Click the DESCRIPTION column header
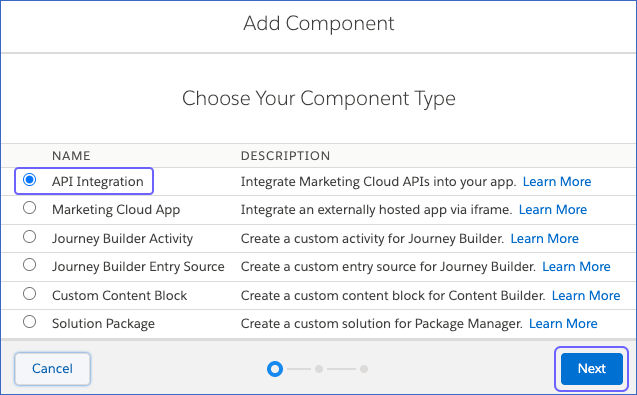637x395 pixels. coord(285,156)
